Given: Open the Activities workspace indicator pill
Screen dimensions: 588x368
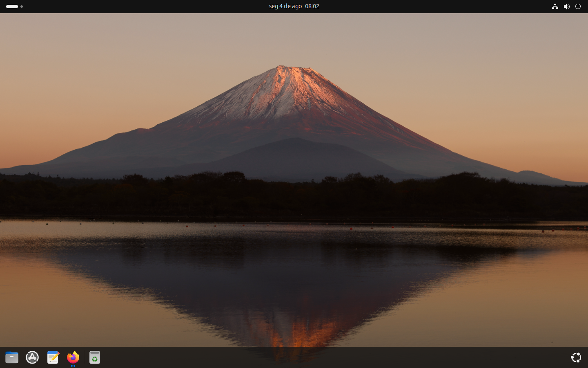Looking at the screenshot, I should pos(12,7).
